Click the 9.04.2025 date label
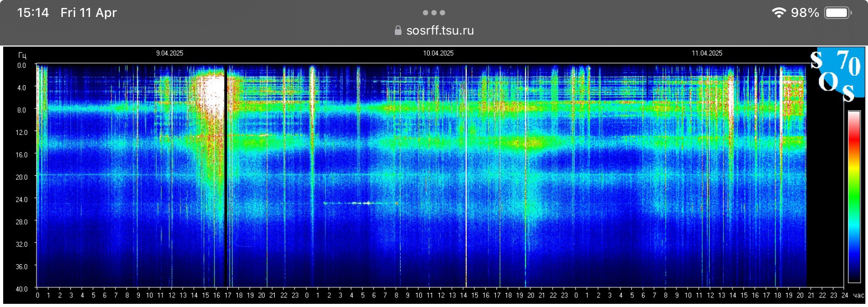This screenshot has height=307, width=868. click(x=169, y=53)
